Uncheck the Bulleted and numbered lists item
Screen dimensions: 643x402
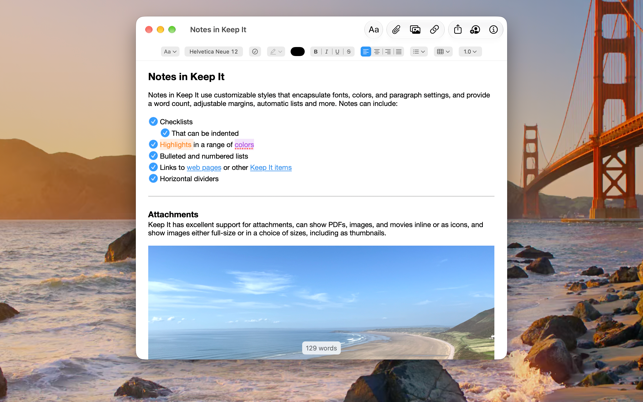coord(153,156)
